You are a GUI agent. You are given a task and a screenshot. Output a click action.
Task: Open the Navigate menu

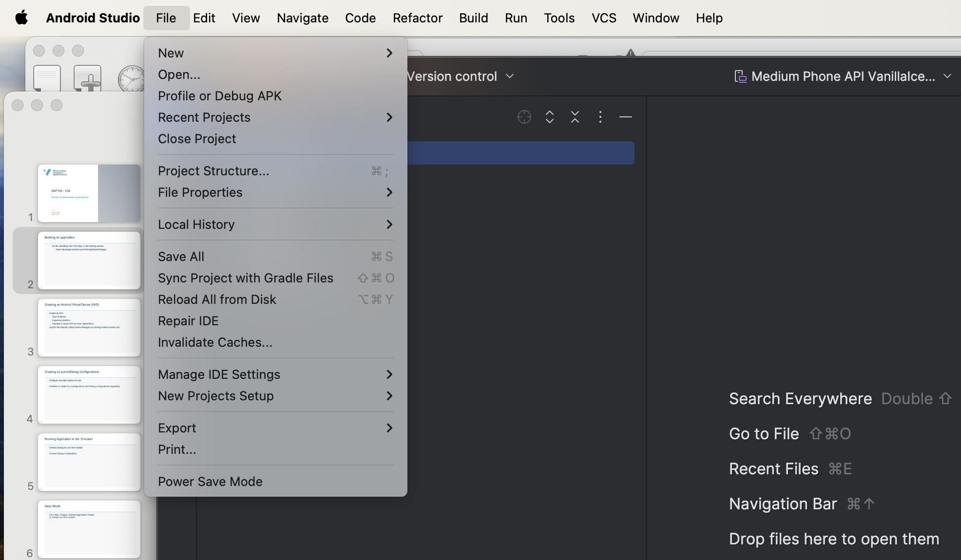(303, 18)
